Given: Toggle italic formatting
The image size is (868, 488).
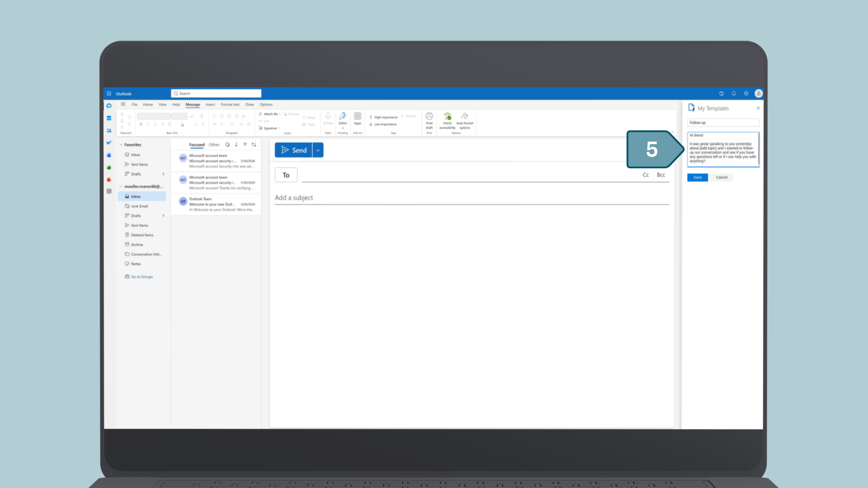Looking at the screenshot, I should coord(148,124).
